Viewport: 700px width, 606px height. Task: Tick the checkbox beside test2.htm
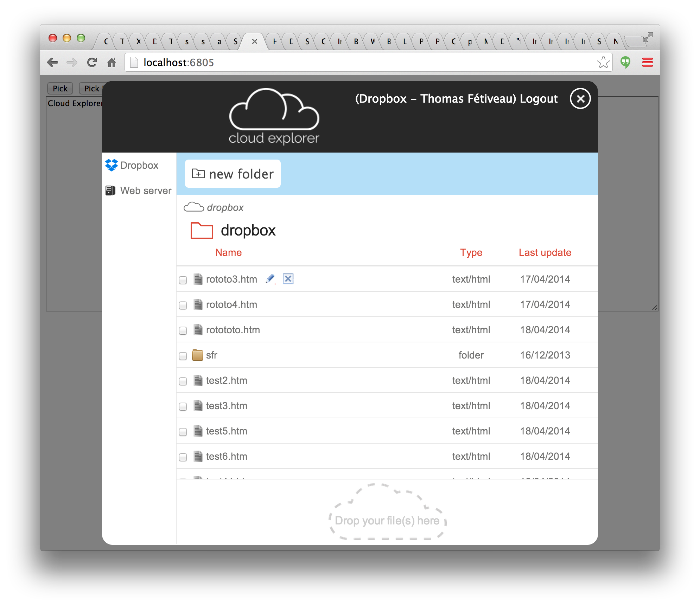click(x=183, y=381)
